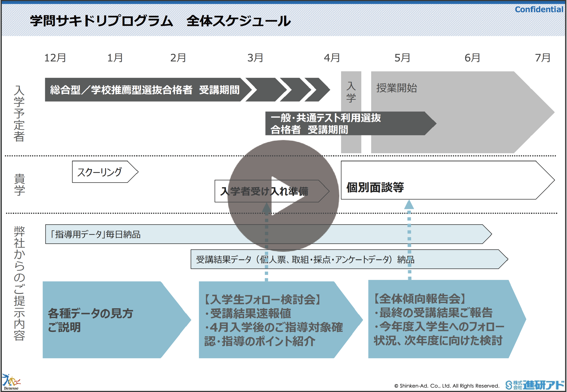
Task: Click the central play button overlay
Action: click(283, 196)
